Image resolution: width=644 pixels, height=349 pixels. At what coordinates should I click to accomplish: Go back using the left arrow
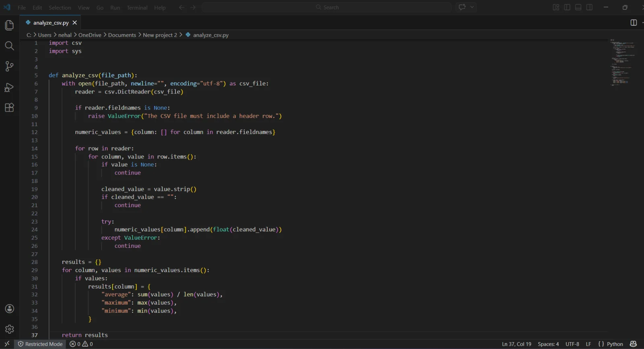pyautogui.click(x=182, y=7)
